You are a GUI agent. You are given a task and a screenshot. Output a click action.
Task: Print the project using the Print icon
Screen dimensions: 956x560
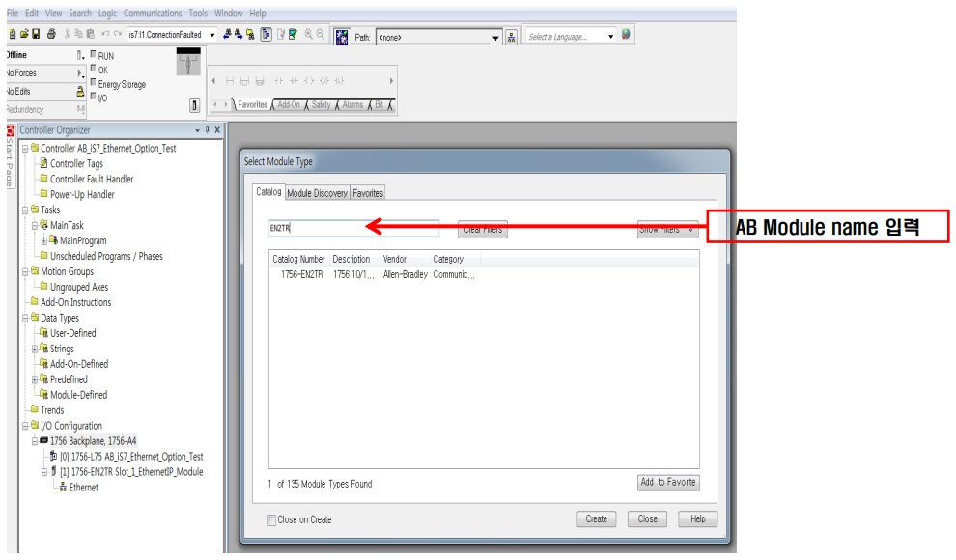pyautogui.click(x=53, y=33)
